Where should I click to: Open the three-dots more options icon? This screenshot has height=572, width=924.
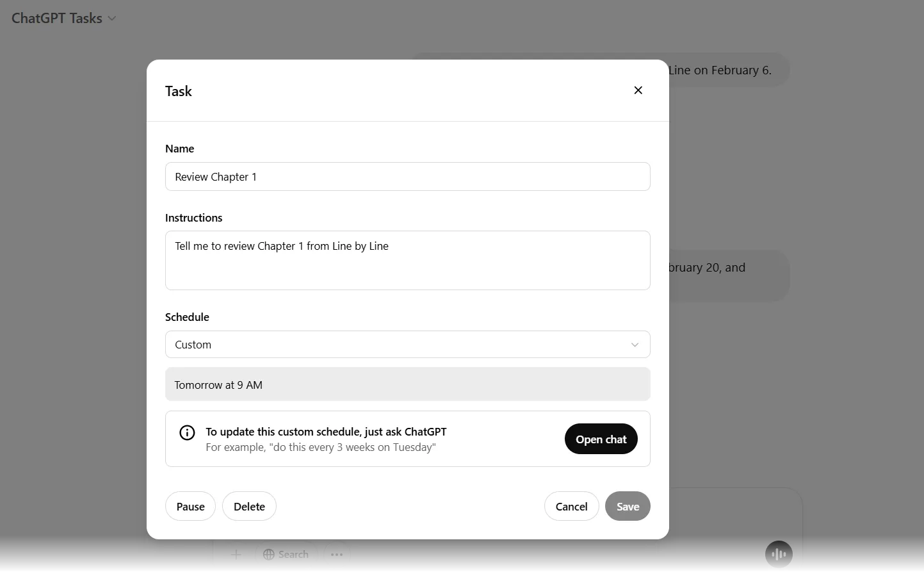pyautogui.click(x=337, y=555)
